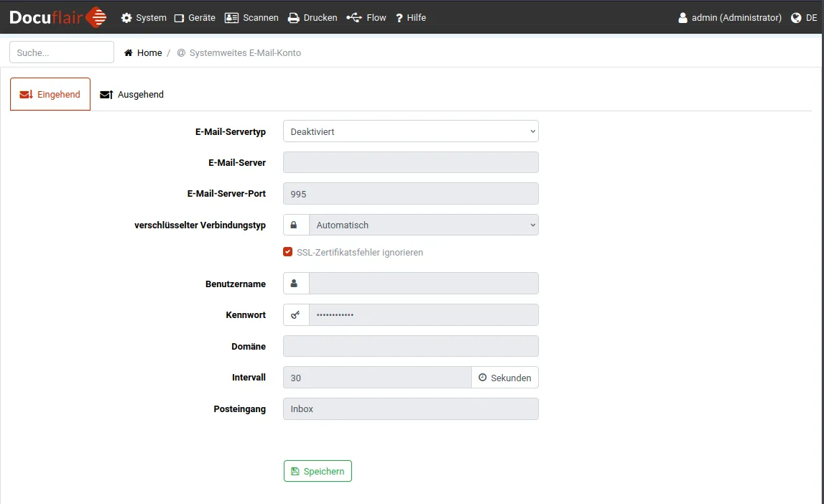
Task: Open the Hilfe menu
Action: (411, 18)
